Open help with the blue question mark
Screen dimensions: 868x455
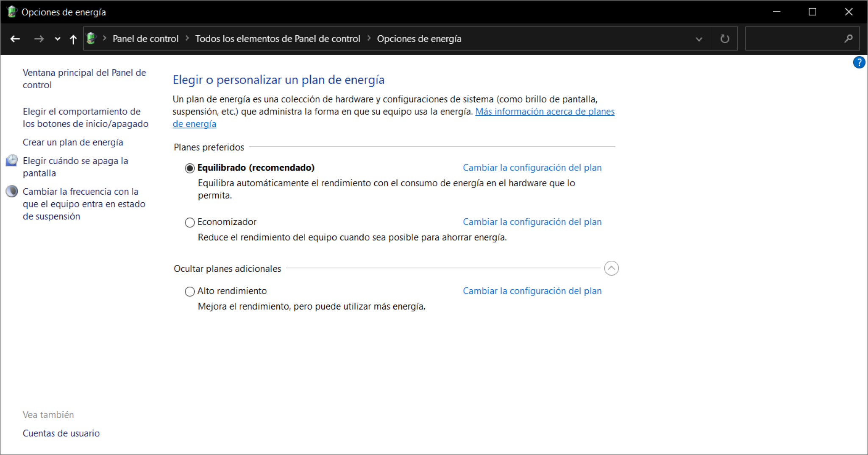click(859, 62)
